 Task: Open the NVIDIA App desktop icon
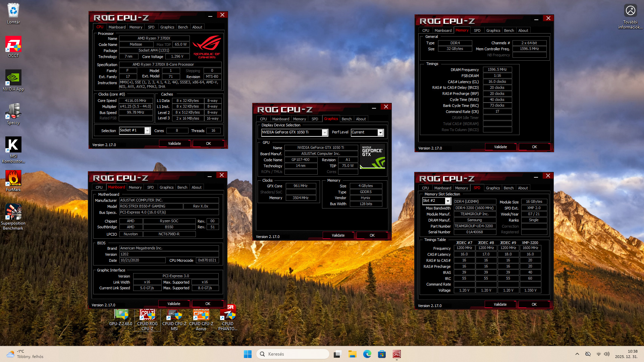pyautogui.click(x=13, y=78)
